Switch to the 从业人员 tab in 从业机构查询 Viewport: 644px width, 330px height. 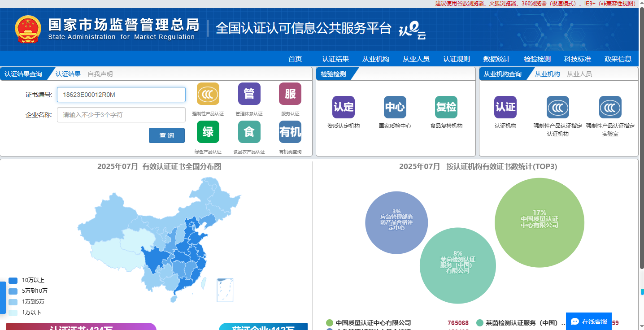coord(579,74)
